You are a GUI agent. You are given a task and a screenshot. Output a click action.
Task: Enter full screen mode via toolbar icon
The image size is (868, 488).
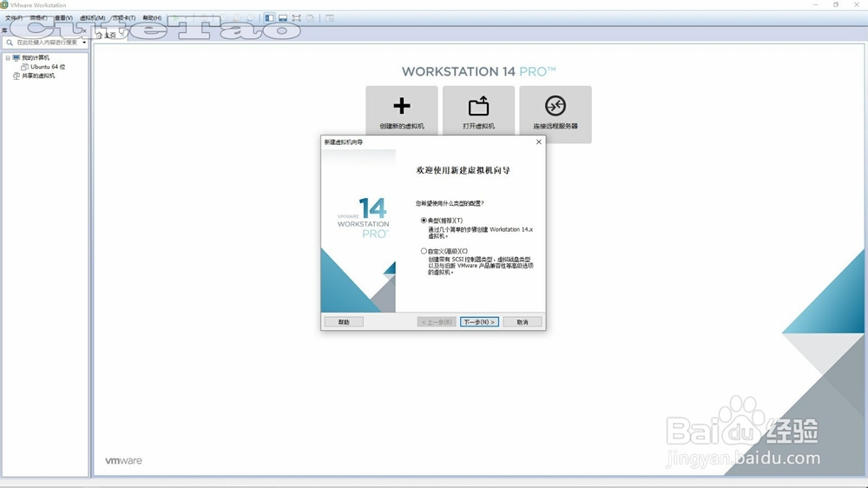point(297,17)
